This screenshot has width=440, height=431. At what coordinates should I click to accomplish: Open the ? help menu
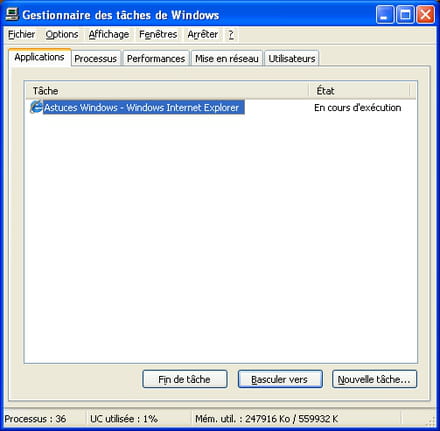click(x=231, y=34)
